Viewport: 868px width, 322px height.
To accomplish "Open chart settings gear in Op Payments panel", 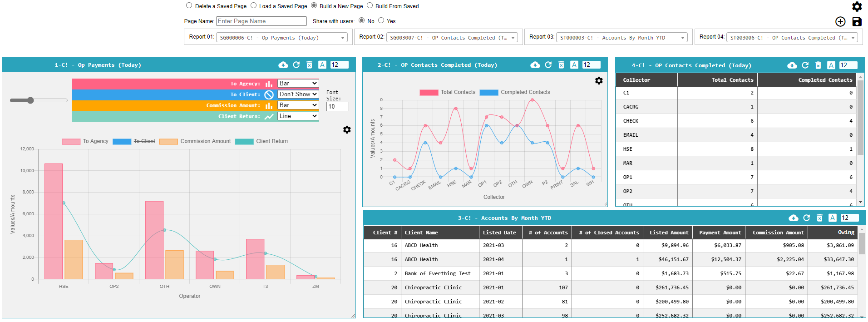I will pyautogui.click(x=347, y=130).
